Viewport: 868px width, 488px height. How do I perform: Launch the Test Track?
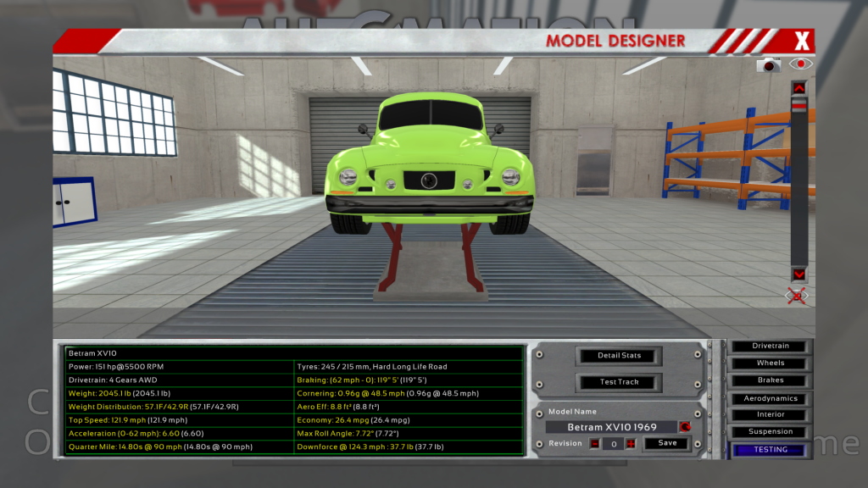click(x=620, y=382)
